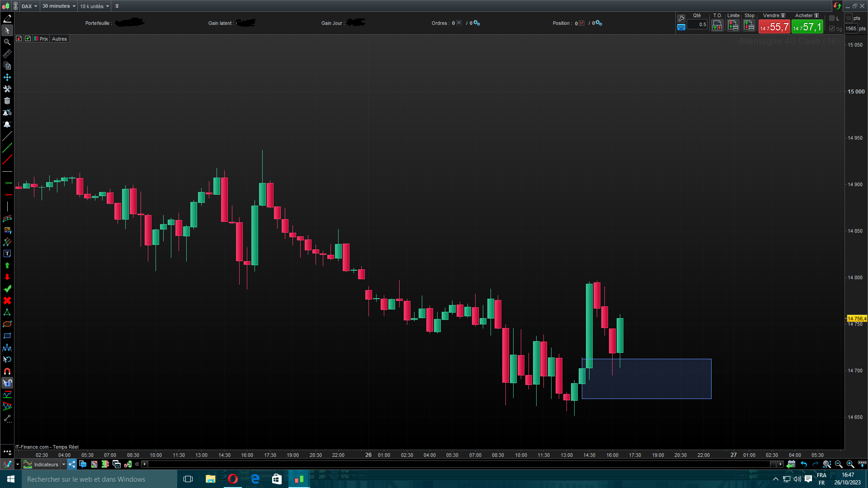Viewport: 868px width, 488px height.
Task: Click the alert bell tool
Action: pyautogui.click(x=7, y=124)
